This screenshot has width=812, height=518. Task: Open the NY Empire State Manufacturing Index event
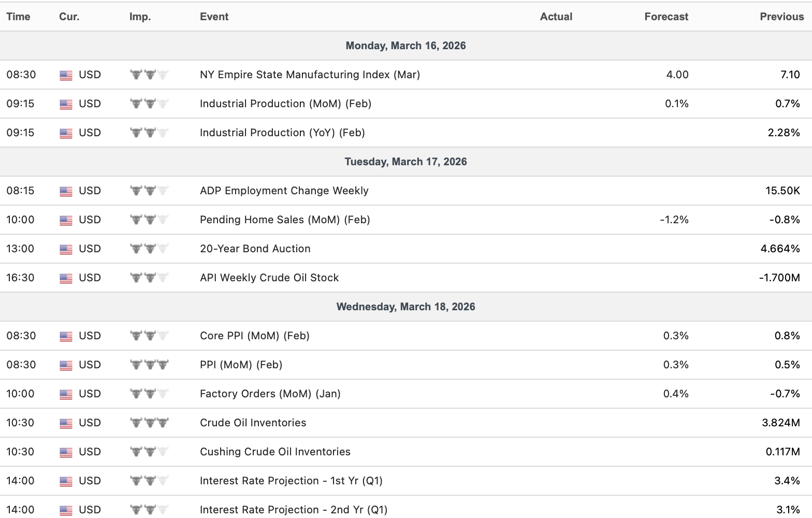(310, 75)
